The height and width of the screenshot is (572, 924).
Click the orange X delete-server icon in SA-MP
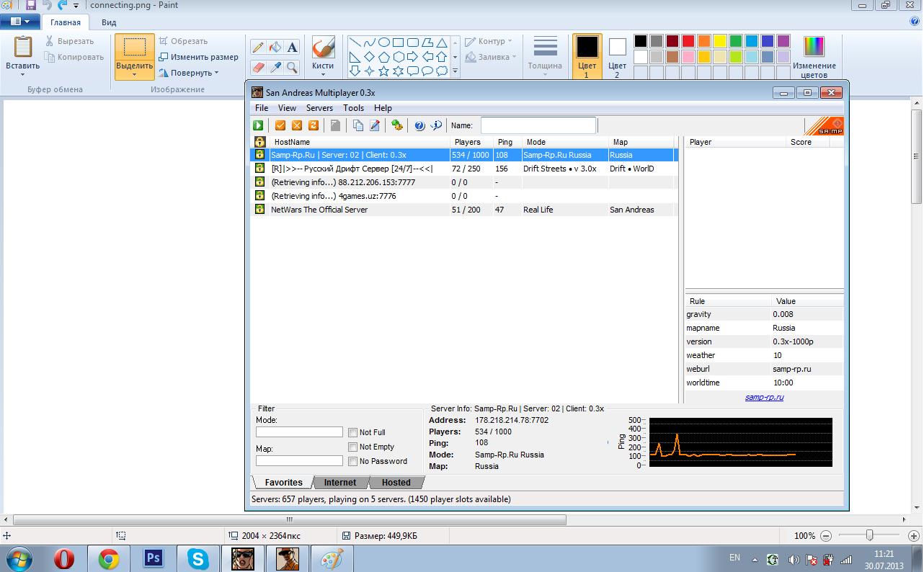click(x=296, y=125)
